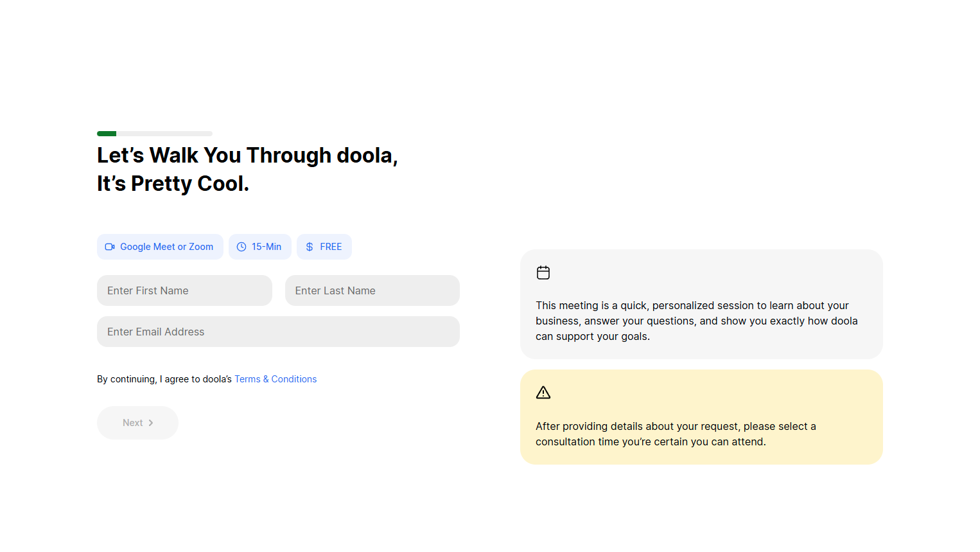Click the clock icon beside 15-Min
This screenshot has width=980, height=552.
[241, 247]
